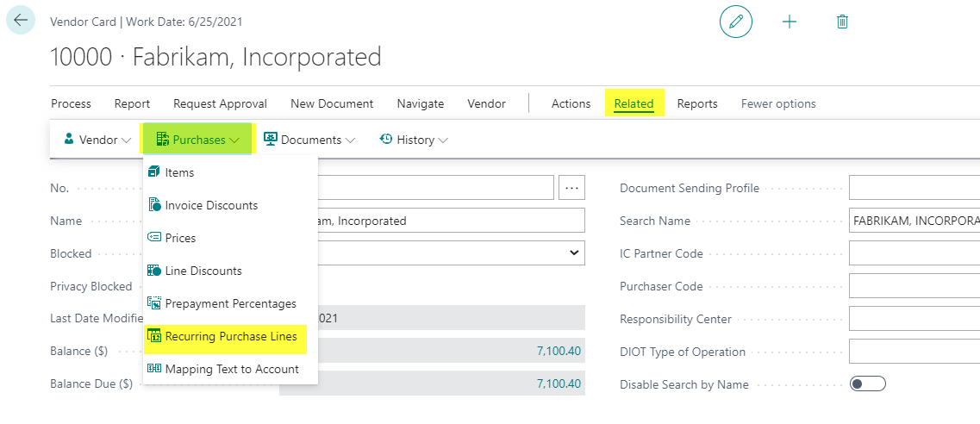Open the Process menu
The image size is (980, 424).
71,103
